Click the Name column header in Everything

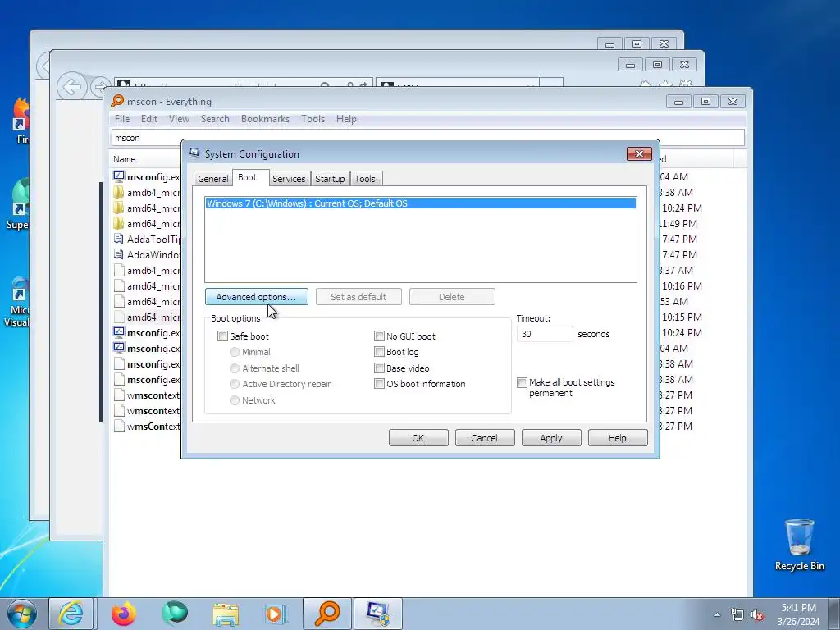[x=125, y=159]
